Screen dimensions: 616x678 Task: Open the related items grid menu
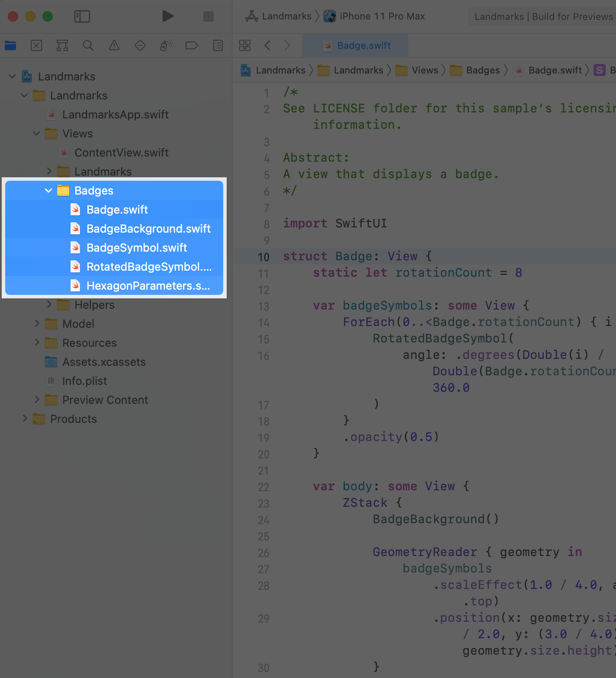click(x=245, y=45)
